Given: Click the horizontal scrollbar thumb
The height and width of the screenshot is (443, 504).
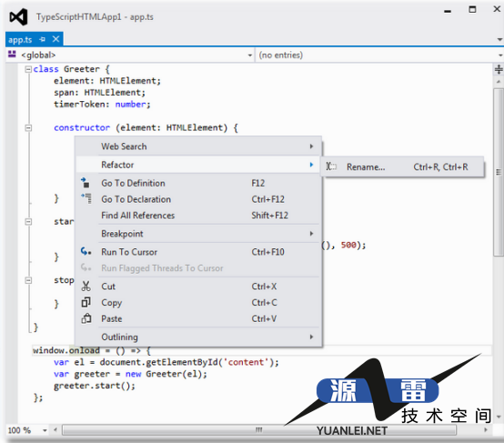Looking at the screenshot, I should (x=259, y=429).
